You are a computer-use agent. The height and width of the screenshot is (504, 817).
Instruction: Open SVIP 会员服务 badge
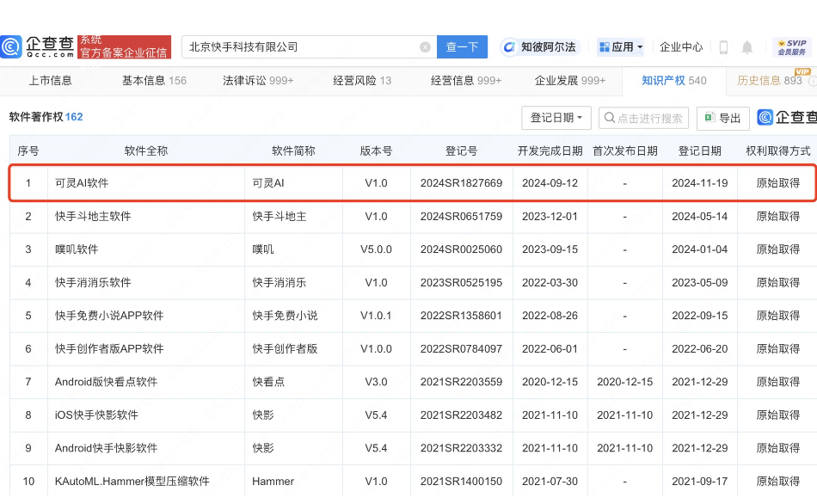[x=791, y=47]
